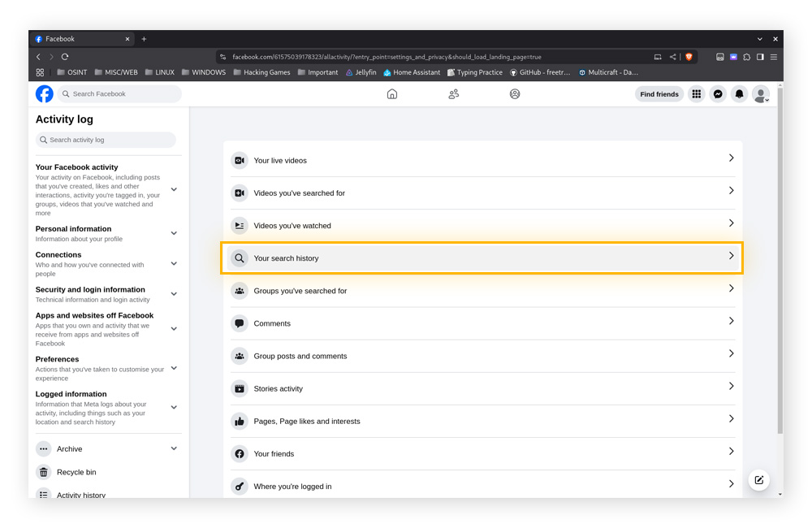Close the Facebook browser tab
The height and width of the screenshot is (528, 812).
click(x=127, y=39)
